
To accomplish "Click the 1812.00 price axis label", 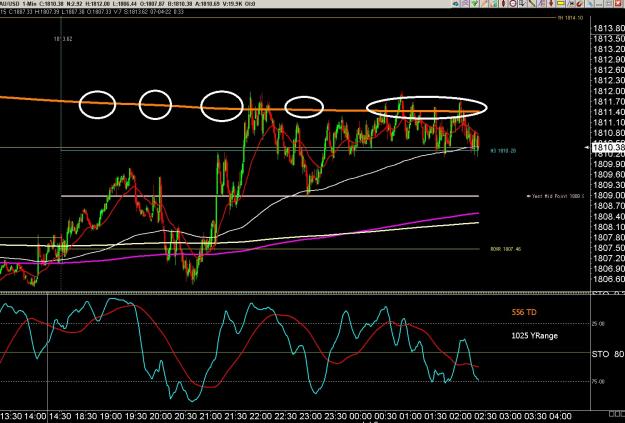I will pyautogui.click(x=609, y=91).
